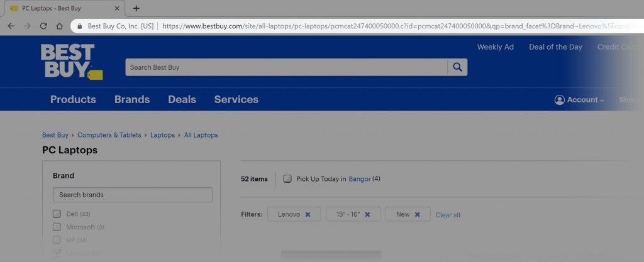The width and height of the screenshot is (644, 262).
Task: Click the secure lock icon in address bar
Action: 80,26
